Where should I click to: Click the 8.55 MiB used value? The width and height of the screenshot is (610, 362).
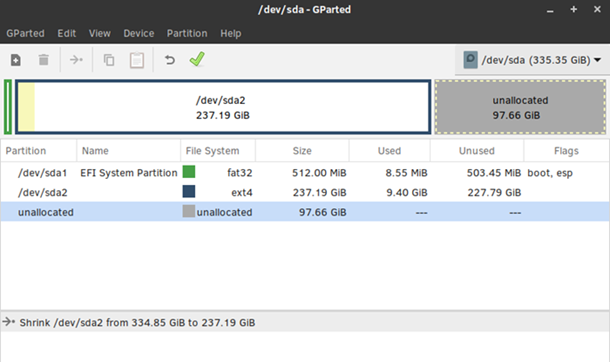[x=406, y=173]
